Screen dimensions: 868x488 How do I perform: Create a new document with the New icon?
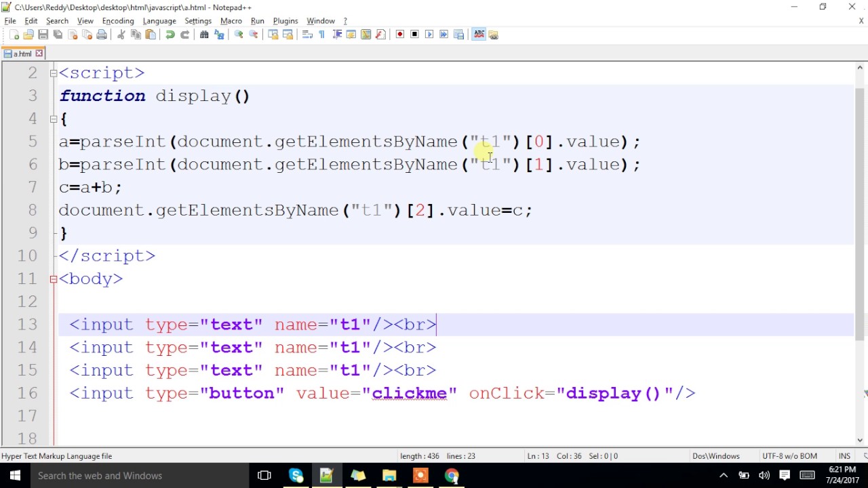(x=14, y=35)
